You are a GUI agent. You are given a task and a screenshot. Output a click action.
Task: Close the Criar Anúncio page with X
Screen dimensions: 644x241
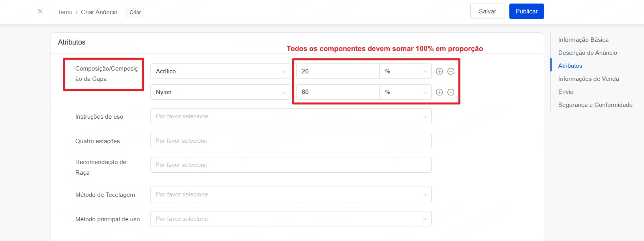click(40, 11)
